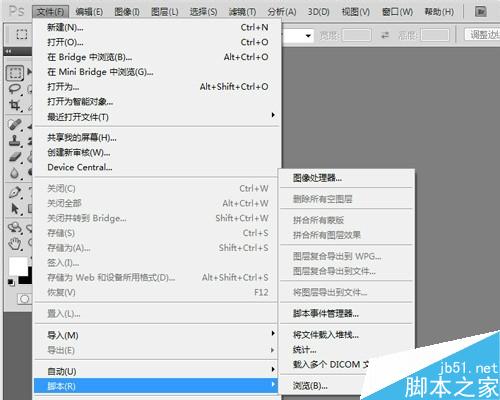This screenshot has height=400, width=500.
Task: Choose 脚本事件管理器... in submenu
Action: [347, 313]
